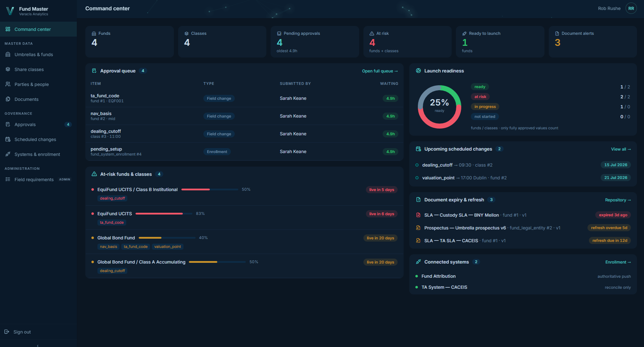
Task: Click the Approval queue header icon
Action: (94, 71)
